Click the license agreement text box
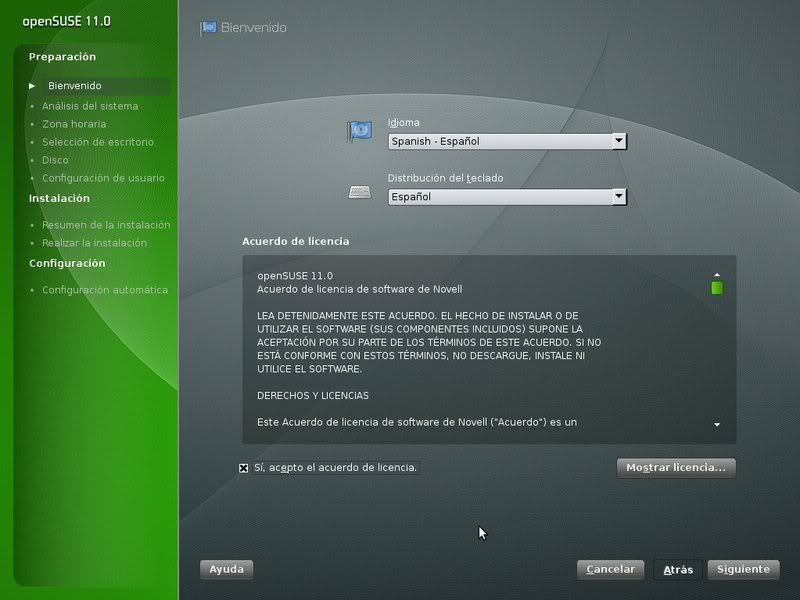800x600 pixels. point(489,349)
